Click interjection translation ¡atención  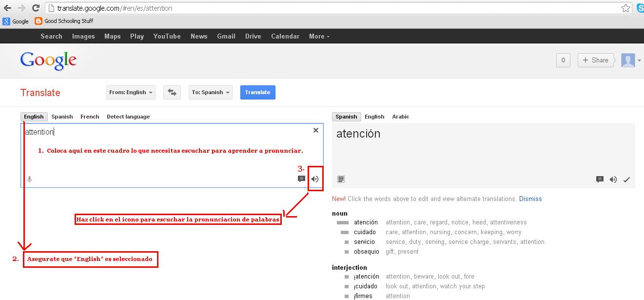[366, 277]
